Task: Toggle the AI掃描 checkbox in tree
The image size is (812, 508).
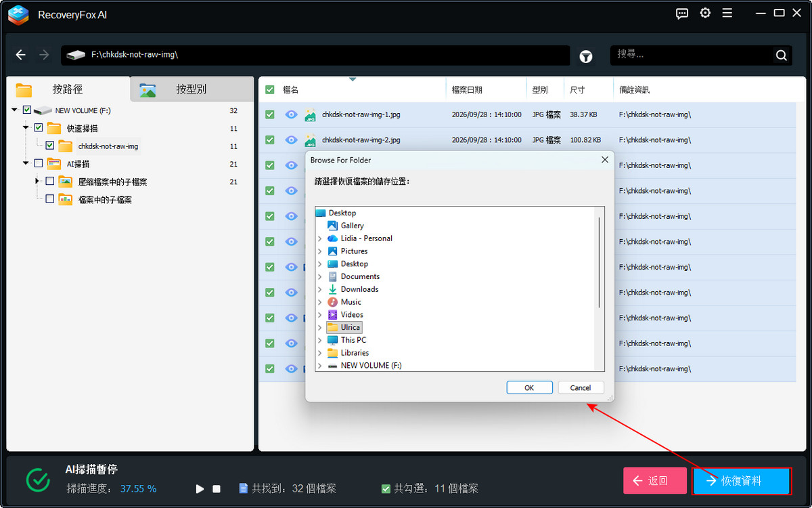Action: click(38, 163)
